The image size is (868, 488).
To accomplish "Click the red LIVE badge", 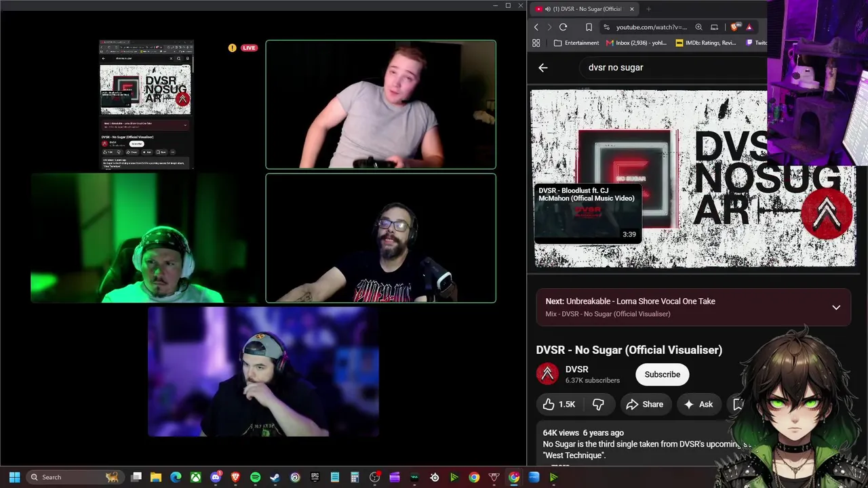I will [249, 48].
